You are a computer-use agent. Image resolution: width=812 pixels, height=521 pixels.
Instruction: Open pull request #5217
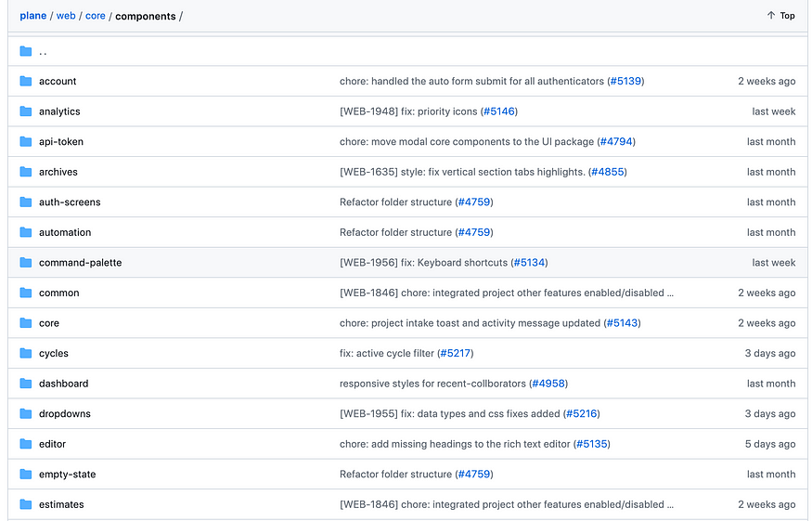click(456, 354)
